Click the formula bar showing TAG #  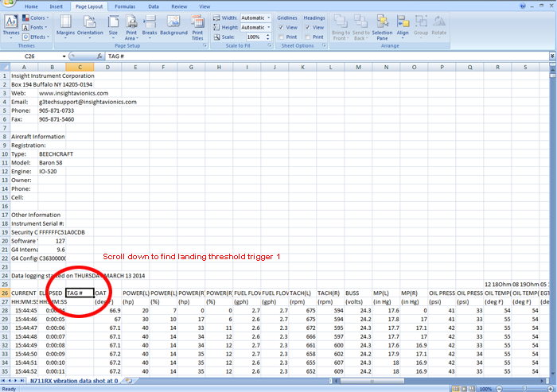click(x=327, y=56)
